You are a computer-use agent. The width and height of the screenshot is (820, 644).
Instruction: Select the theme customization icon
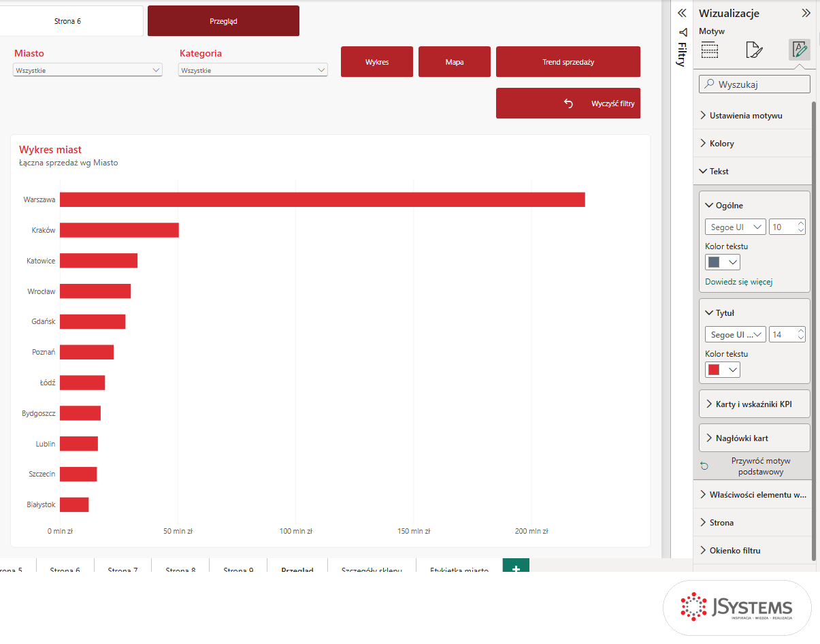[x=799, y=50]
